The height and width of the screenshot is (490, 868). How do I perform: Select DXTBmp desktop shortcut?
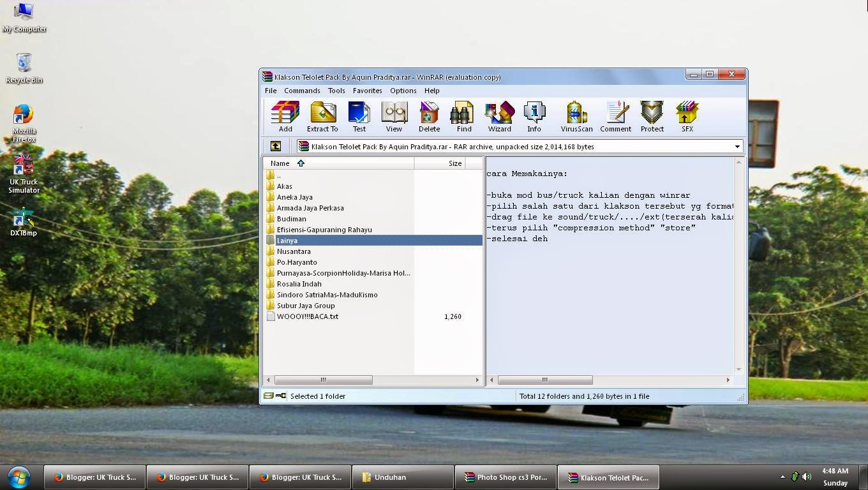click(x=24, y=222)
